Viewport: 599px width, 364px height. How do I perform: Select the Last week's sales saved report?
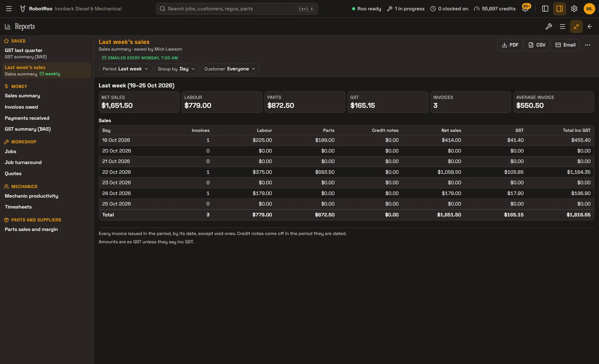pos(47,71)
